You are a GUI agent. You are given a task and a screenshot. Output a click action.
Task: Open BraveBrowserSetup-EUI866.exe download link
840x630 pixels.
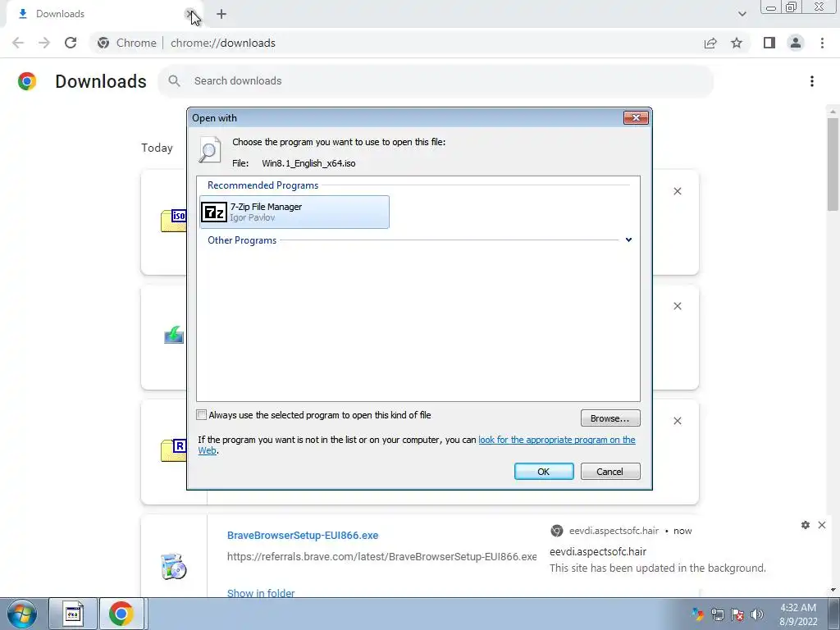coord(303,535)
